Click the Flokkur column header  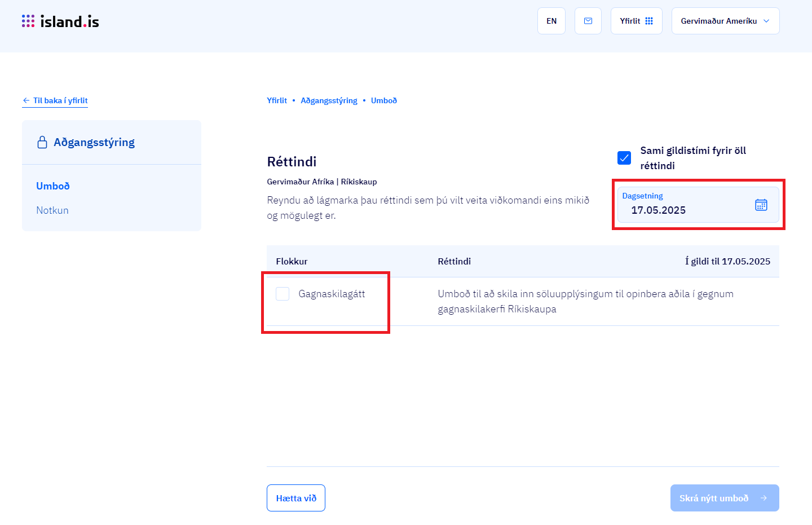[292, 261]
